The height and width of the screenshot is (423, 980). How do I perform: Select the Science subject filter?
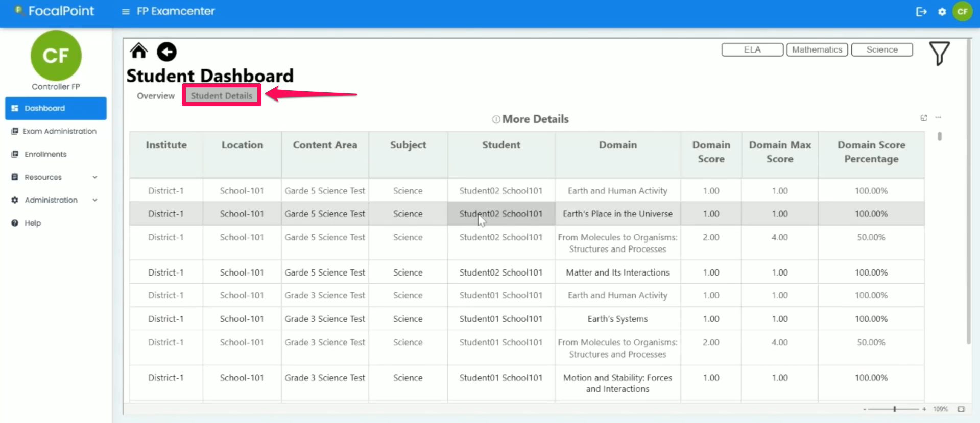pos(882,49)
